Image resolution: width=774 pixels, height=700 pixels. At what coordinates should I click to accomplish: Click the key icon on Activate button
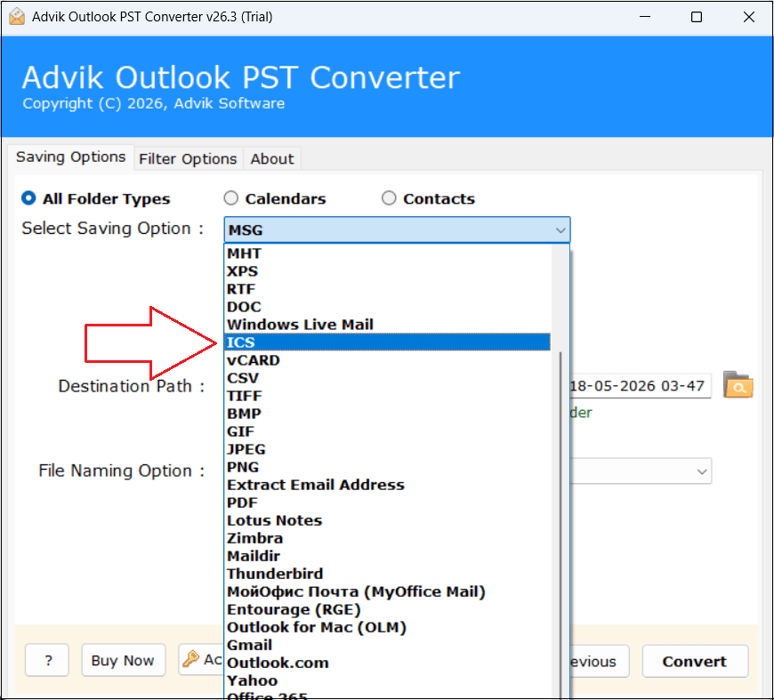pyautogui.click(x=190, y=659)
